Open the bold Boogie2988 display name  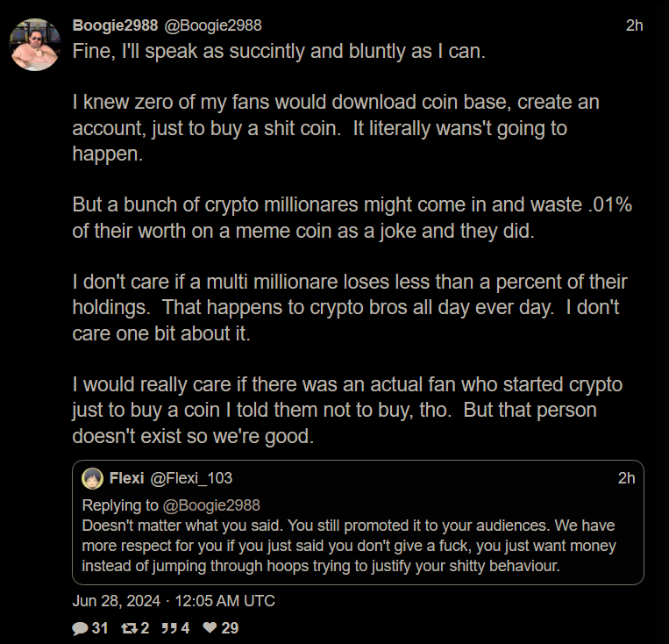click(114, 25)
